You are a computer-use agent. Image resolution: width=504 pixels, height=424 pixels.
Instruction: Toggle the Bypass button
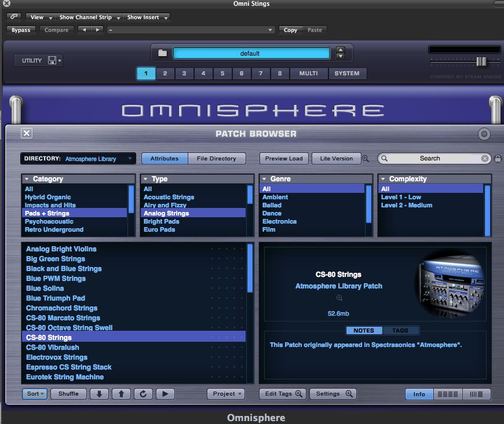(21, 30)
